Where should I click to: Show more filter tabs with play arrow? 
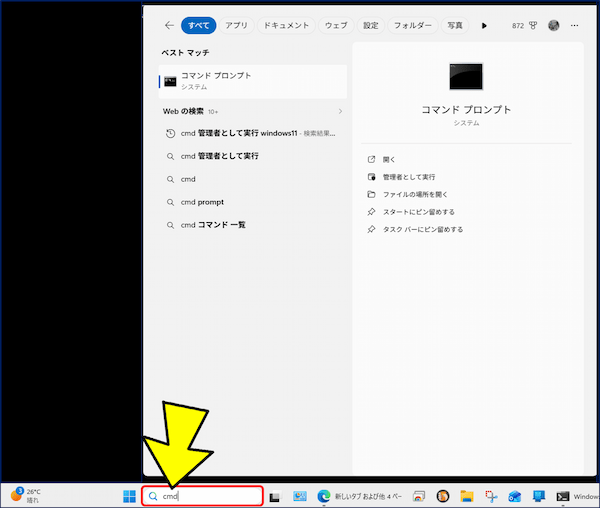[484, 26]
